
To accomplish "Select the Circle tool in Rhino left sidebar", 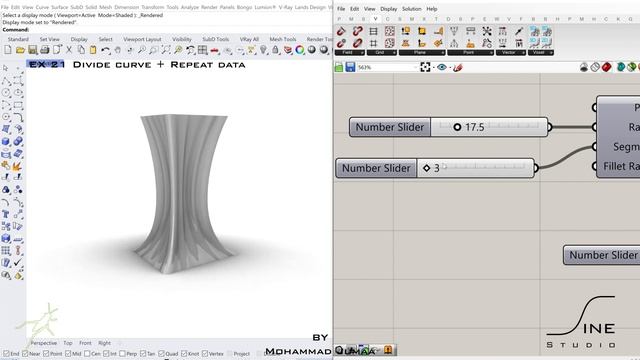I will [x=6, y=93].
